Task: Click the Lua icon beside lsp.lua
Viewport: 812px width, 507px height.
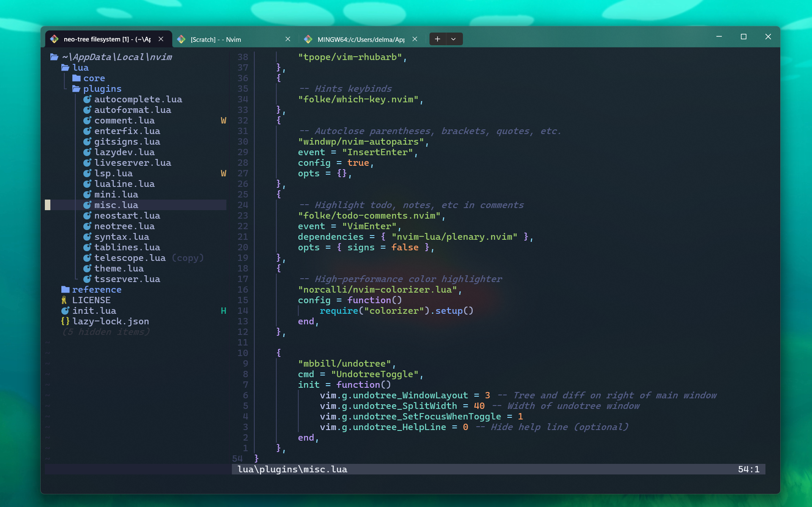Action: click(88, 173)
